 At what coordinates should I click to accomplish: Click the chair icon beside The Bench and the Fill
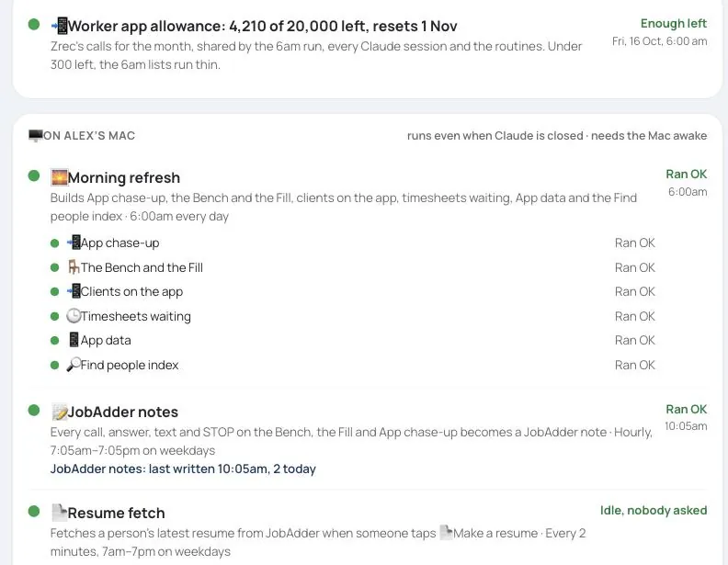(x=73, y=267)
